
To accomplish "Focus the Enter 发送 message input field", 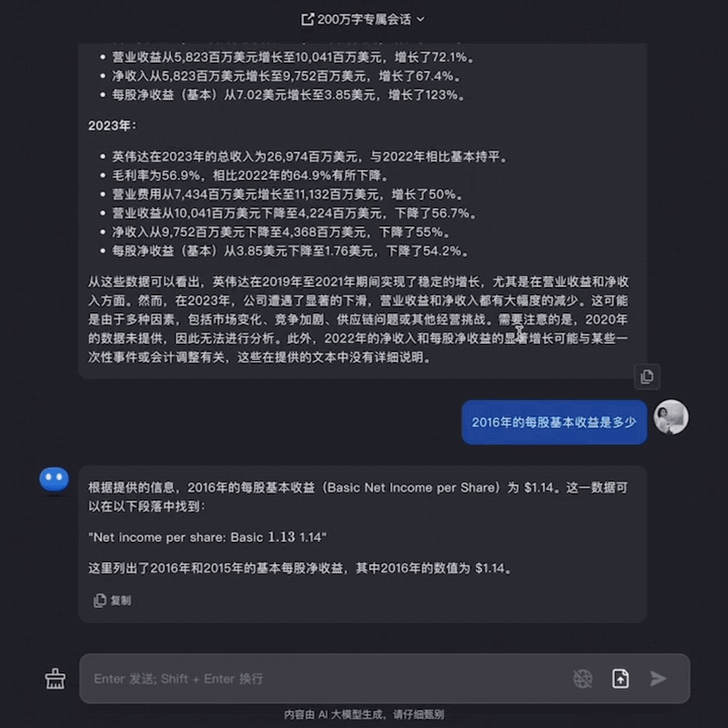I will pyautogui.click(x=325, y=679).
